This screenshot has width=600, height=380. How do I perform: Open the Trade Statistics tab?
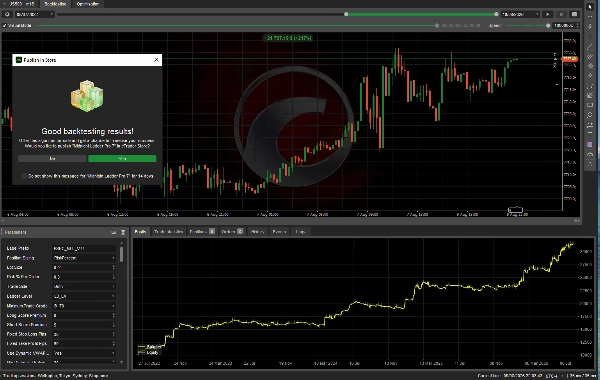tap(168, 232)
